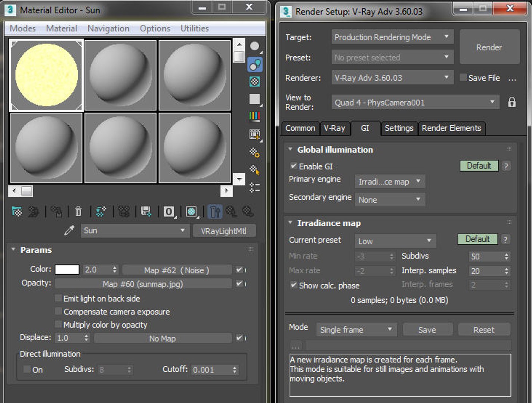Viewport: 532px width, 403px height.
Task: Turn on Direct illumination On checkbox
Action: pyautogui.click(x=27, y=369)
